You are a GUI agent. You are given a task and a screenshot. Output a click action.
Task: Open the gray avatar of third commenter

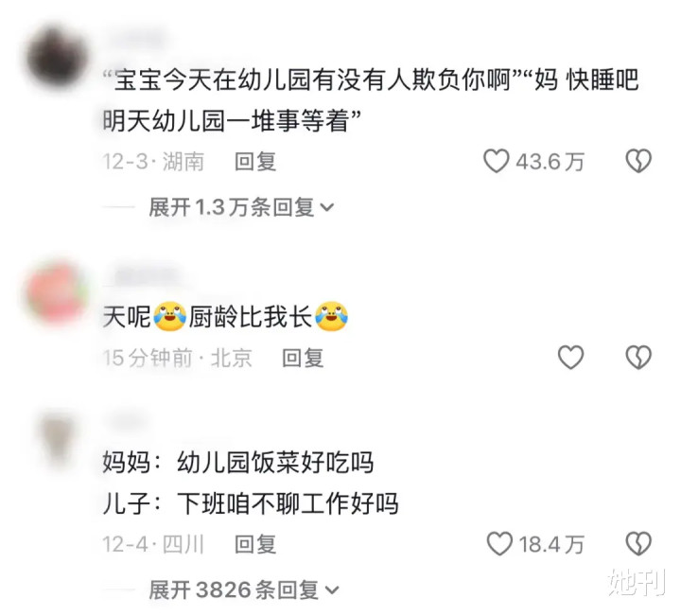pos(57,440)
